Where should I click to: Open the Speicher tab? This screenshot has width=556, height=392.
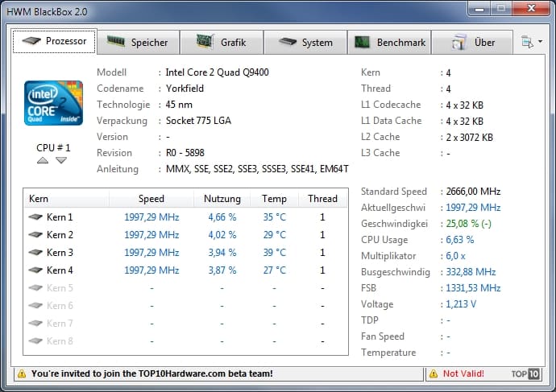(139, 43)
